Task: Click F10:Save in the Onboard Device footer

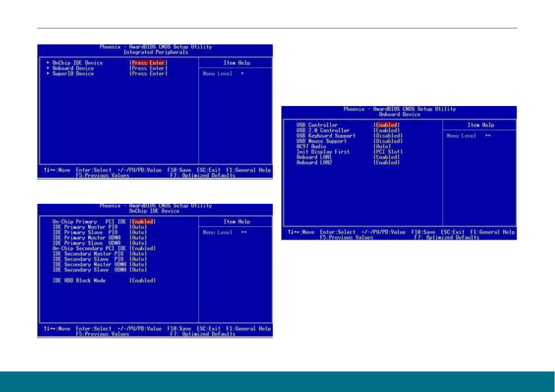Action: coord(423,232)
